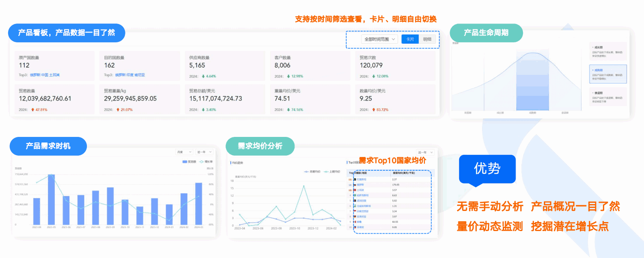Click the tallest bar for 2023-05 in the chart
The width and height of the screenshot is (644, 258).
coord(52,199)
